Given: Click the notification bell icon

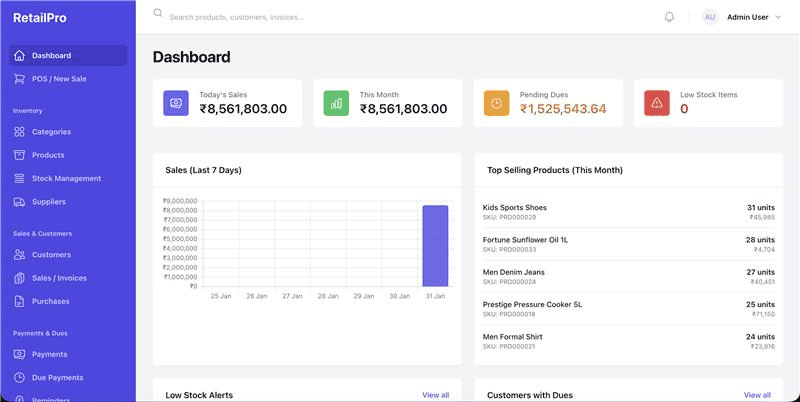Looking at the screenshot, I should click(x=669, y=17).
